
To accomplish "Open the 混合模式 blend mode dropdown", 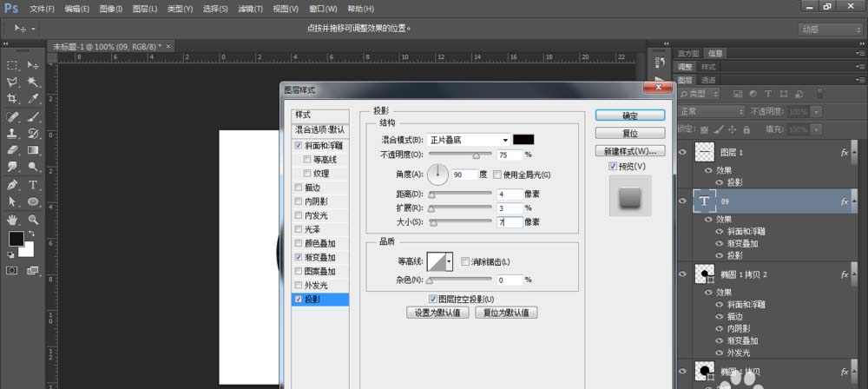I will point(468,140).
